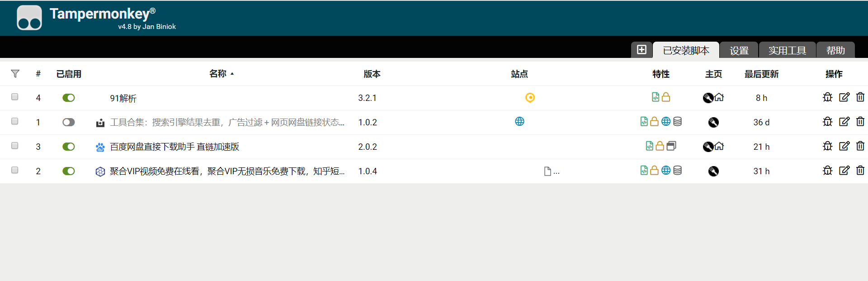Click round black homepage icon for 聚合VIP视频
The image size is (868, 281).
pos(713,171)
